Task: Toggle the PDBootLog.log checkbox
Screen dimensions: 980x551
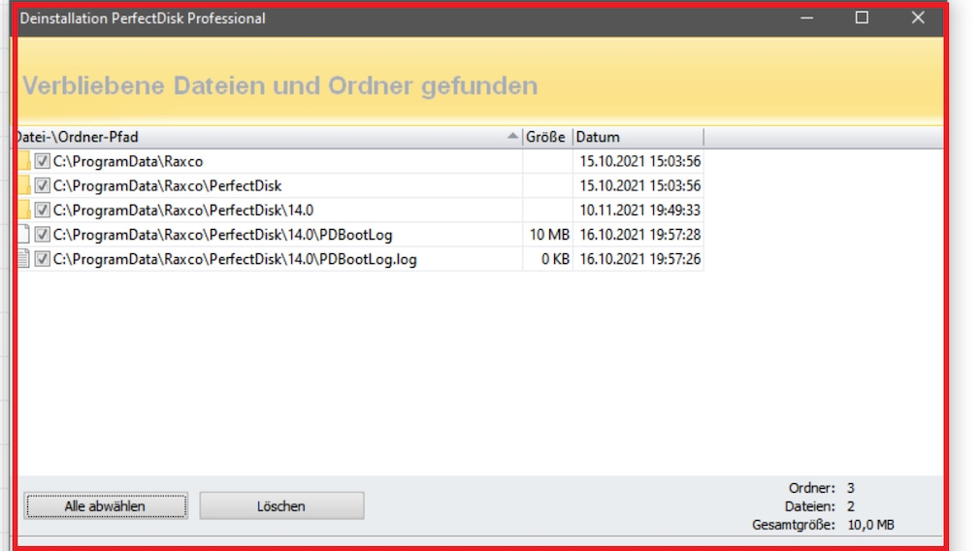Action: click(43, 259)
